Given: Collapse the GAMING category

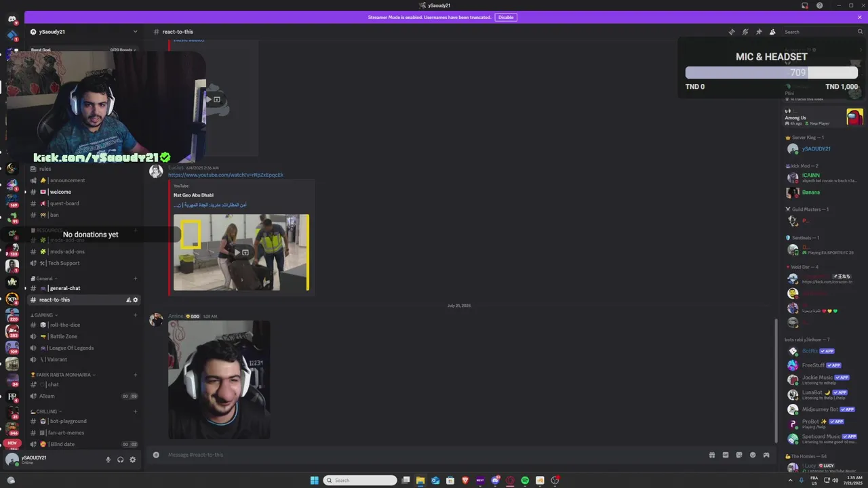Looking at the screenshot, I should point(44,315).
